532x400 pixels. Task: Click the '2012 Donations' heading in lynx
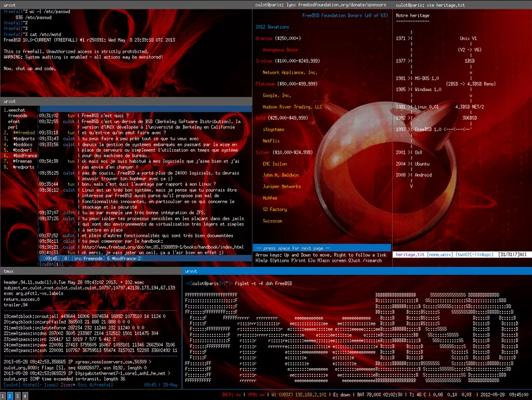tap(272, 27)
